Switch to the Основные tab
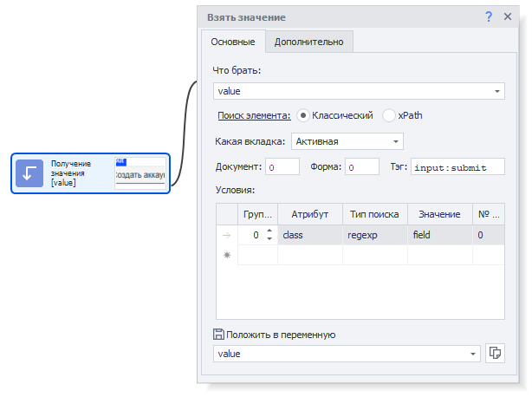Image resolution: width=532 pixels, height=397 pixels. coord(232,42)
